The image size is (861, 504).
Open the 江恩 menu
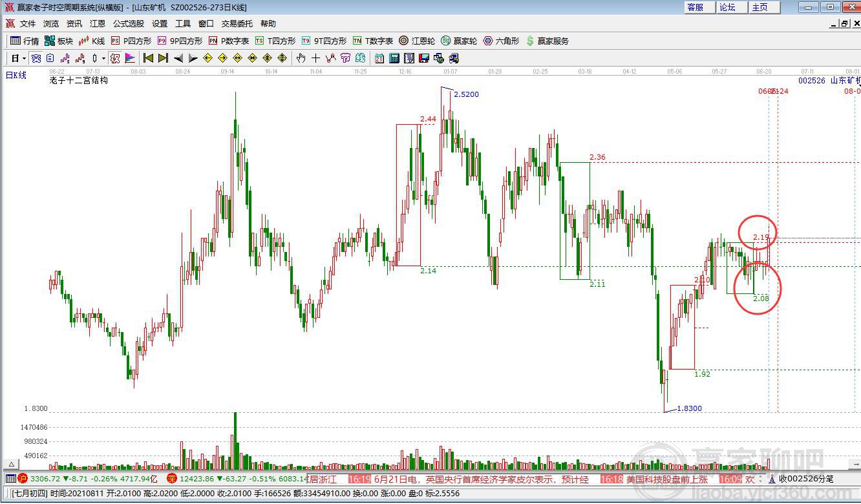98,23
